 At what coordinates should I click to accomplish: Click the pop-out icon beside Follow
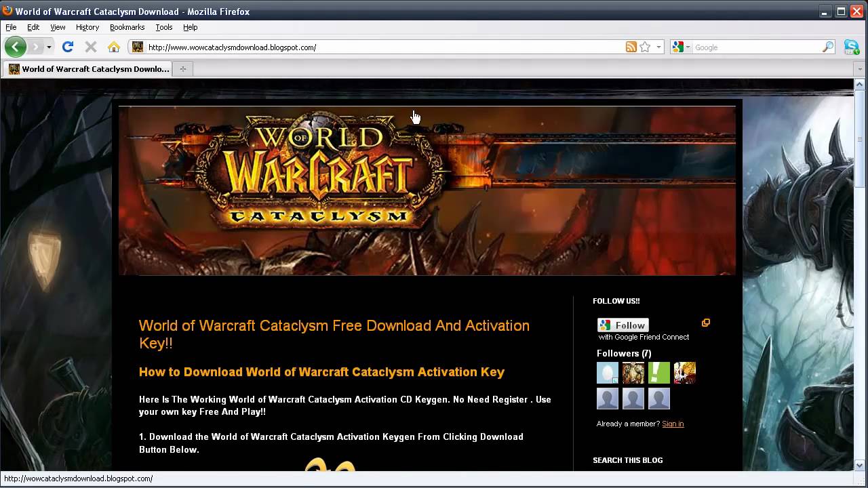(x=706, y=323)
